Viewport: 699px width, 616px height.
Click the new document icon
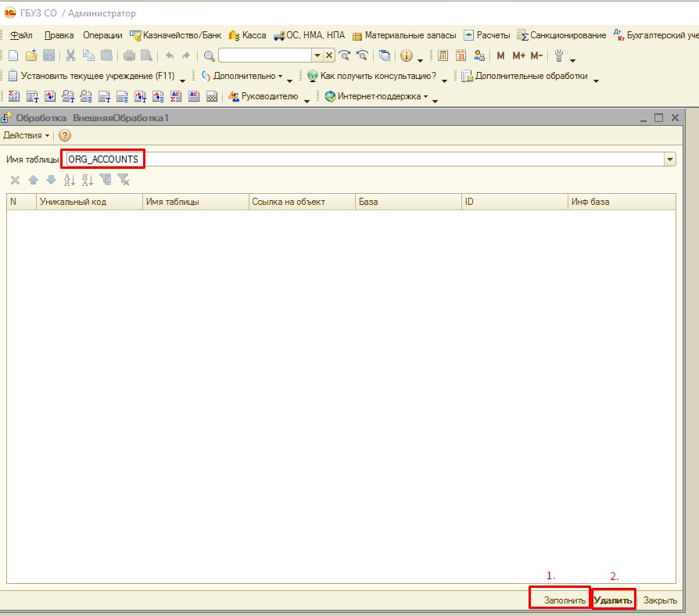point(13,56)
